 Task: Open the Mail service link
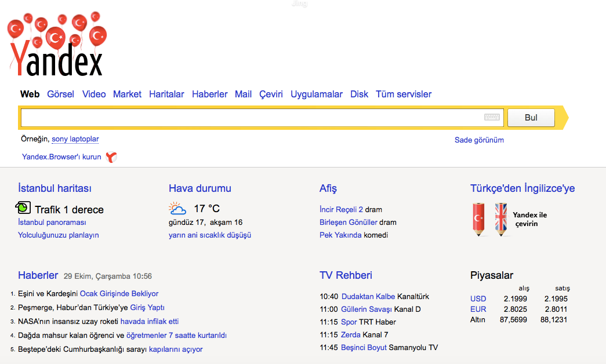click(x=243, y=94)
